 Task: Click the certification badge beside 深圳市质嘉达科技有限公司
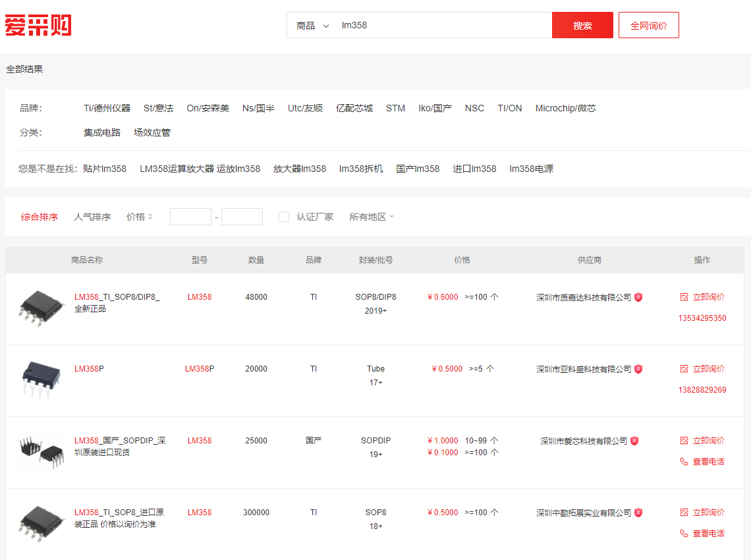click(x=638, y=297)
